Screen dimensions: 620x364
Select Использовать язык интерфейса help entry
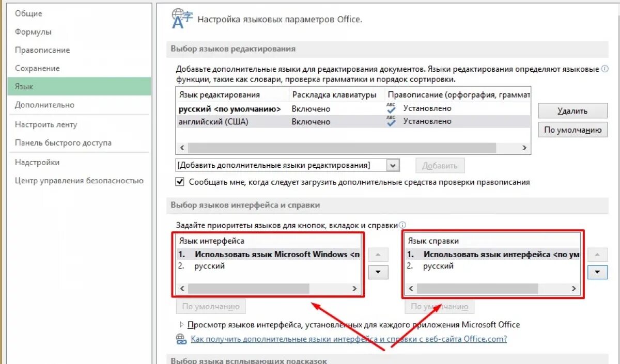click(493, 254)
